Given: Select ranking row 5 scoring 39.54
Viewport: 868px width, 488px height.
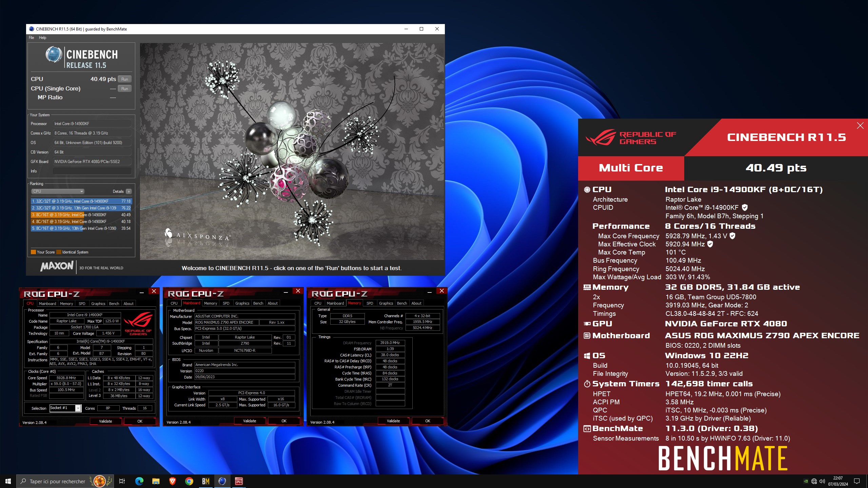Looking at the screenshot, I should click(81, 228).
